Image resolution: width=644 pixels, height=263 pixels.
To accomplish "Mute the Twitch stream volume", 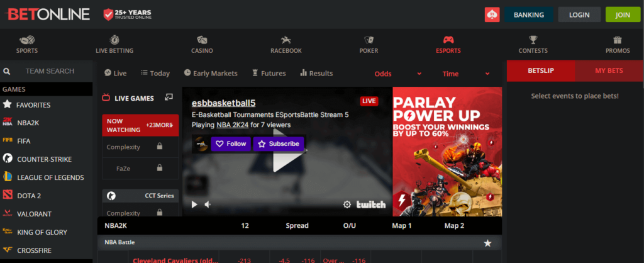I will 208,204.
